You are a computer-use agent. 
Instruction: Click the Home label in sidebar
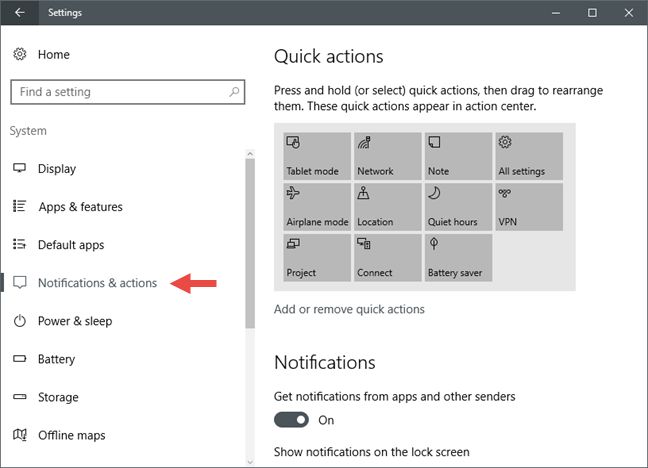tap(54, 55)
